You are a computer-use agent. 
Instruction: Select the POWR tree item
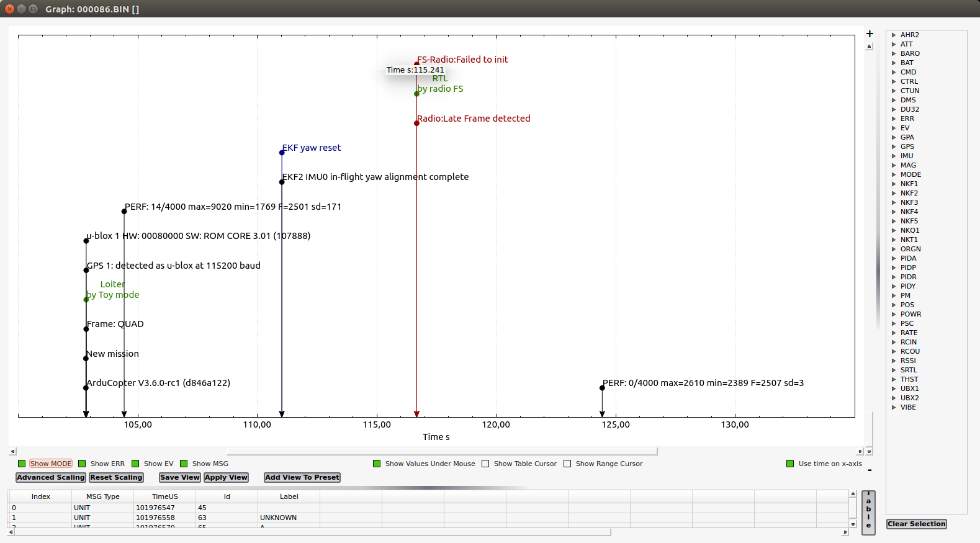click(x=910, y=314)
